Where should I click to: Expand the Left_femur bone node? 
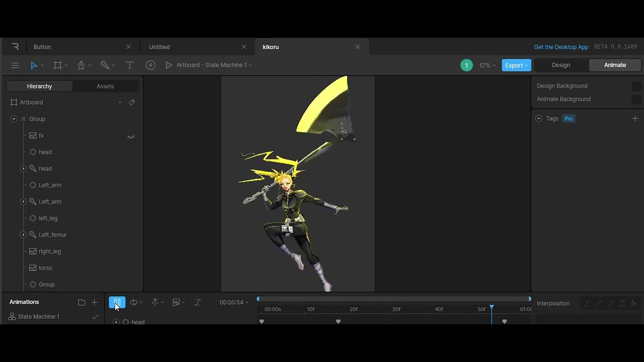coord(23,235)
